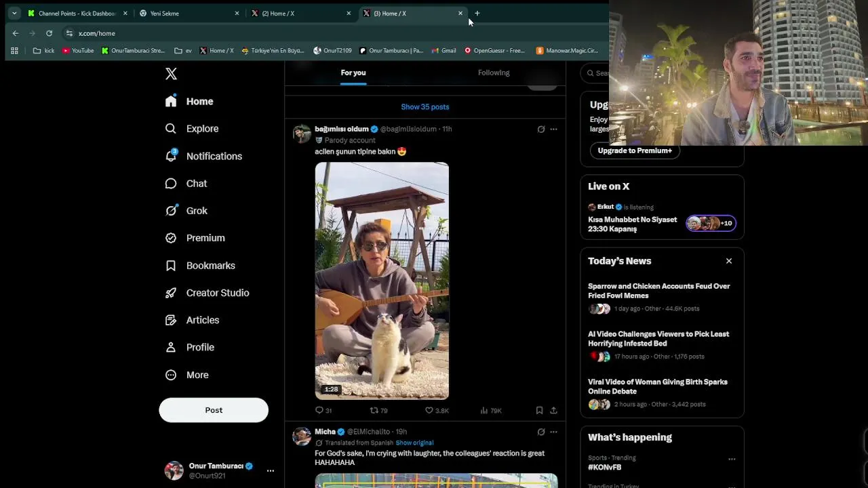Open the OnurT2109 bookmark
The height and width of the screenshot is (488, 868).
coord(332,51)
